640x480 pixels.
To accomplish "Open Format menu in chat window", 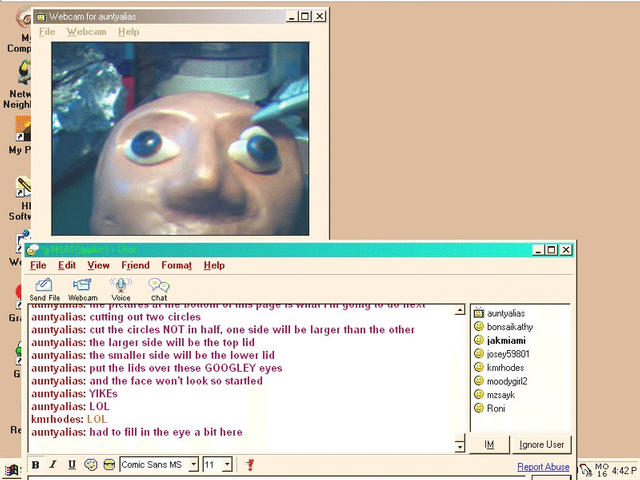I will pos(176,265).
